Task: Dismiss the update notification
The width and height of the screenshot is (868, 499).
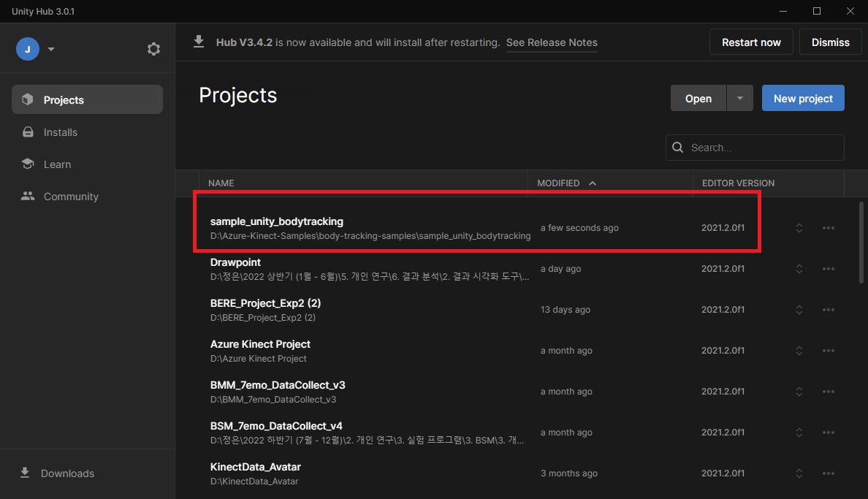Action: pyautogui.click(x=830, y=42)
